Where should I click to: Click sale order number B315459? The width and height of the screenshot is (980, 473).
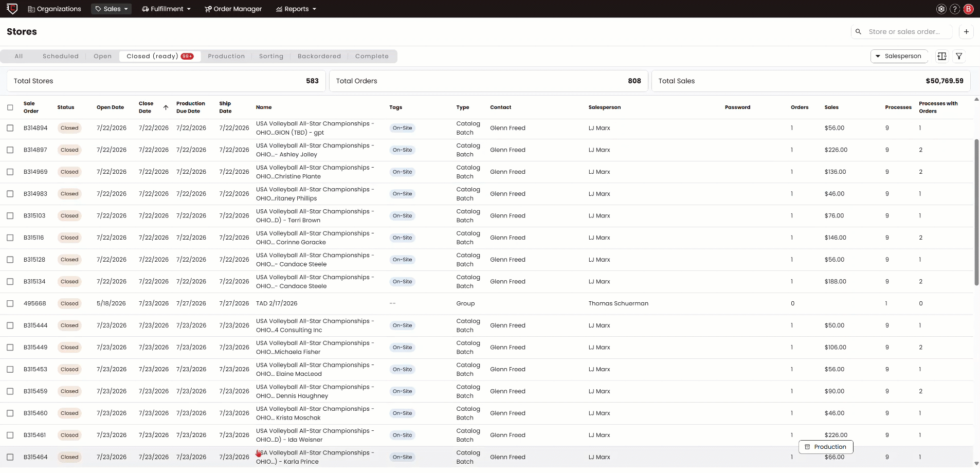coord(35,391)
